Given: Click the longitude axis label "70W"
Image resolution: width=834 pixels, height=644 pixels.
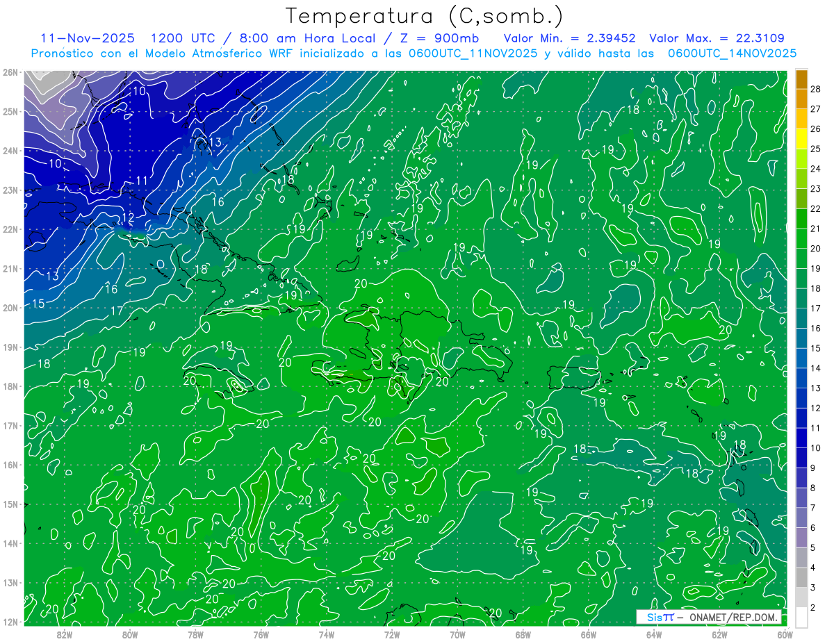Looking at the screenshot, I should pos(457,635).
